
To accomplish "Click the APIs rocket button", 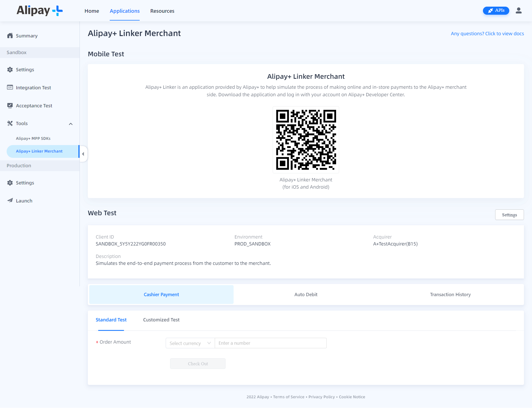I will click(x=496, y=10).
